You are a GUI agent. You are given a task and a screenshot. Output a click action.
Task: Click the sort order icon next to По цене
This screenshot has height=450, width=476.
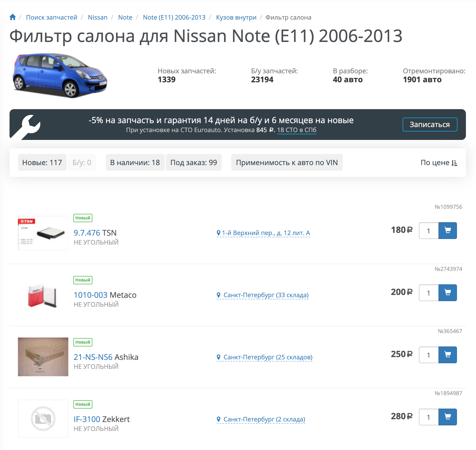(454, 163)
